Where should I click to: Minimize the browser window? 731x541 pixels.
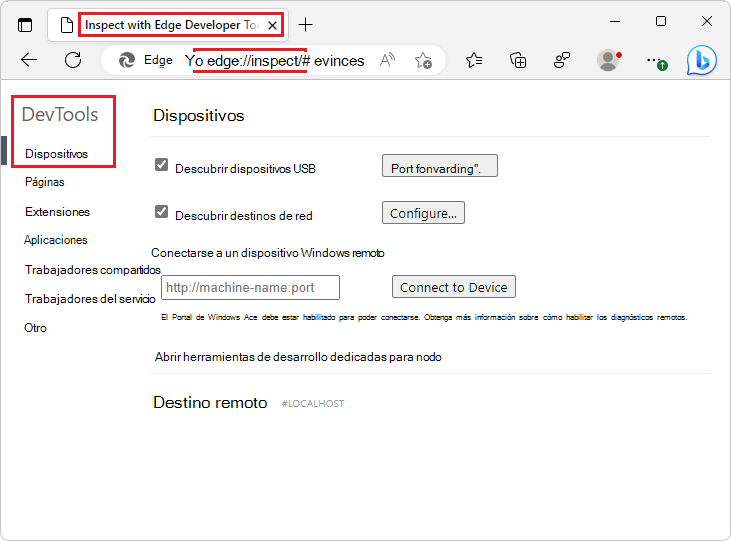pos(615,21)
